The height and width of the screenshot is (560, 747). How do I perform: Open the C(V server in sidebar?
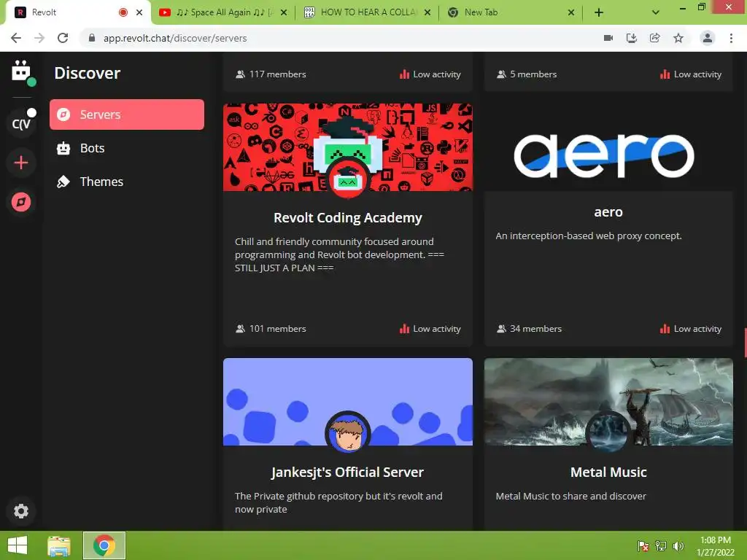21,124
